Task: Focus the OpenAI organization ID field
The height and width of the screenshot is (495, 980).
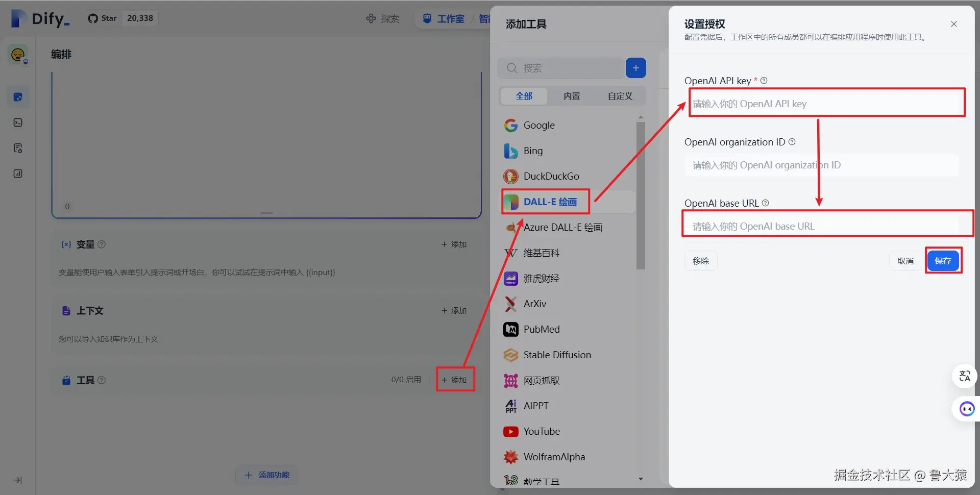Action: click(821, 165)
